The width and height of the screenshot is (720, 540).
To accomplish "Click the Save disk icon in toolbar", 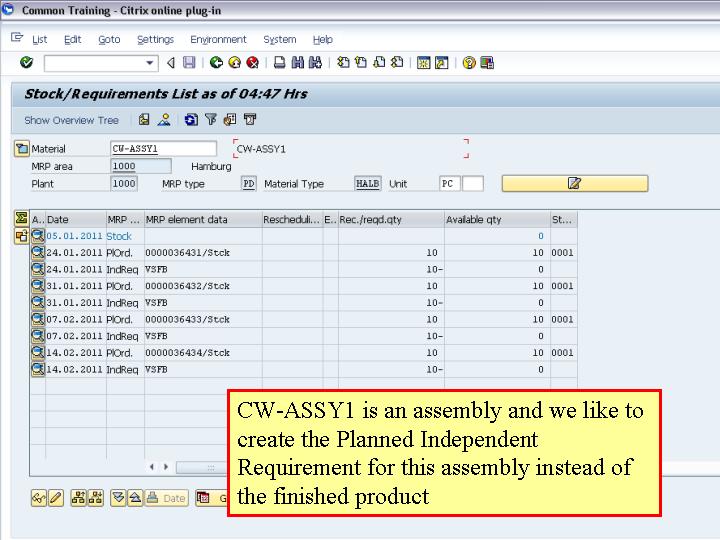I will click(x=189, y=62).
